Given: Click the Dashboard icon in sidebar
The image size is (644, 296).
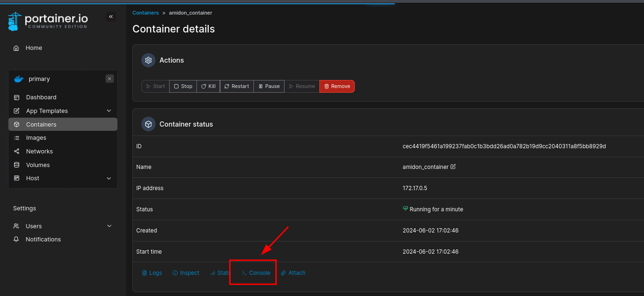Looking at the screenshot, I should 17,97.
